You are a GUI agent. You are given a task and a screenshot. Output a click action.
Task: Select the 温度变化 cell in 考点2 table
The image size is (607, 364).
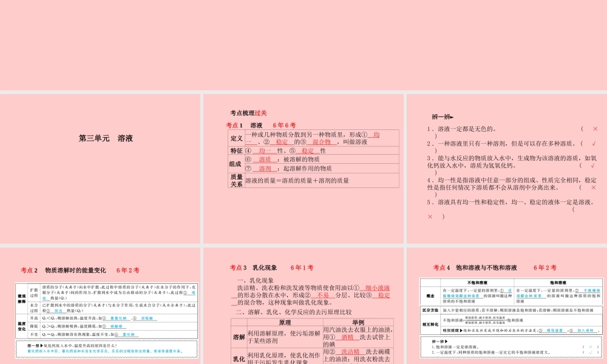pos(22,326)
